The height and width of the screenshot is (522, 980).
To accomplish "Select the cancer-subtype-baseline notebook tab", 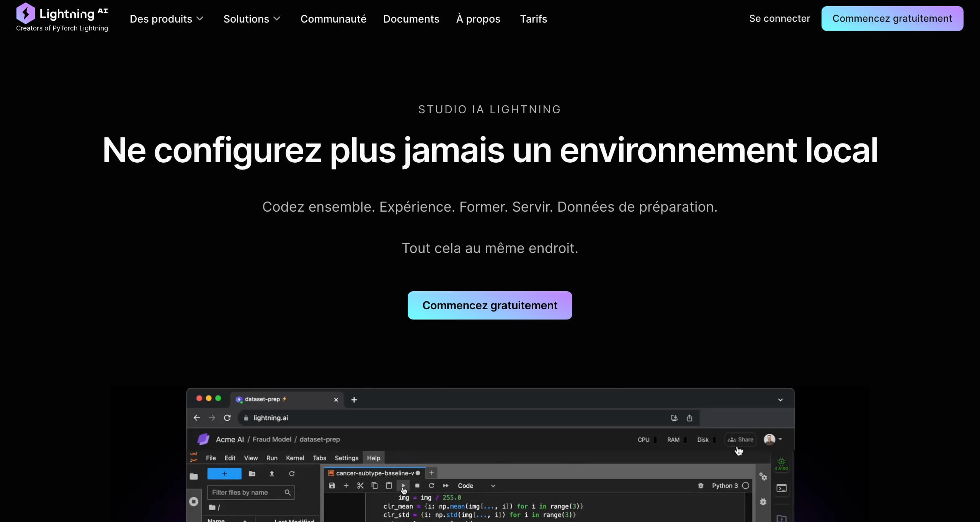I will pyautogui.click(x=374, y=473).
